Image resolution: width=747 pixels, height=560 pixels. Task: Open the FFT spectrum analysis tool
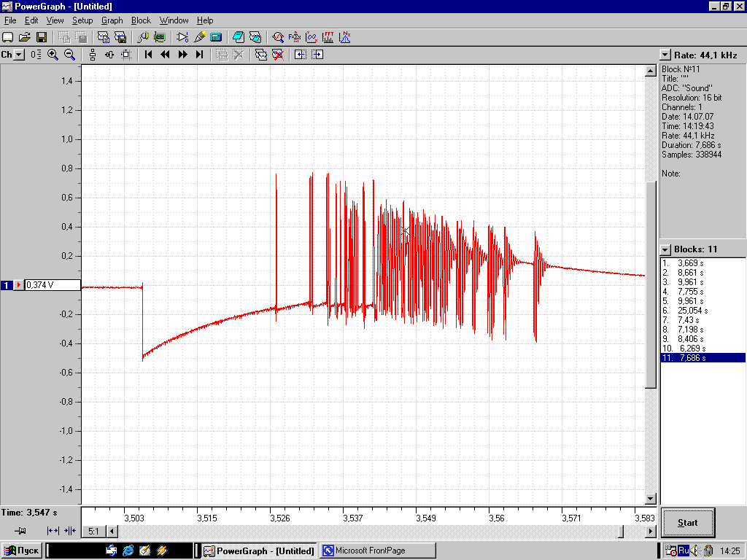pos(328,37)
